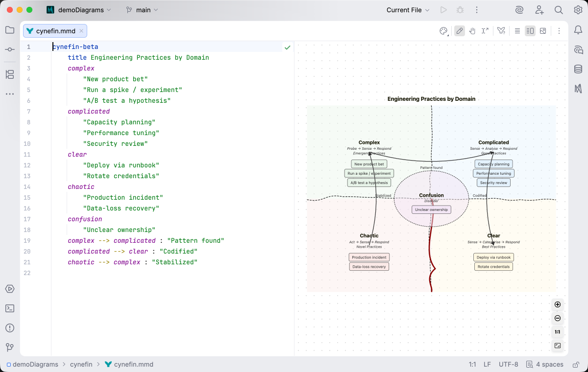This screenshot has height=372, width=588.
Task: Switch to editor-only view
Action: 517,31
